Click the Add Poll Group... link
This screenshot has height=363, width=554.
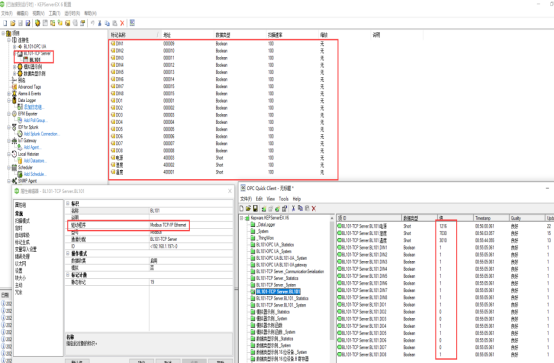[x=36, y=120]
